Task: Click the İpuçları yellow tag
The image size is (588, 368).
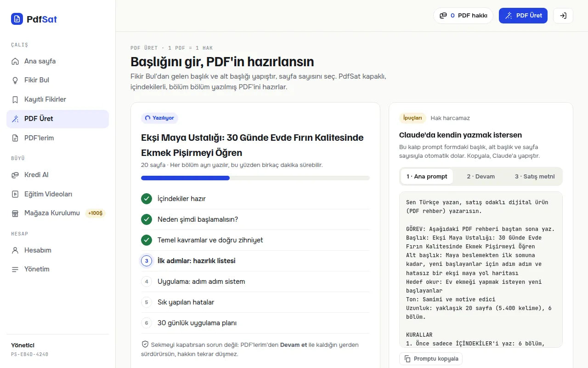Action: tap(413, 118)
